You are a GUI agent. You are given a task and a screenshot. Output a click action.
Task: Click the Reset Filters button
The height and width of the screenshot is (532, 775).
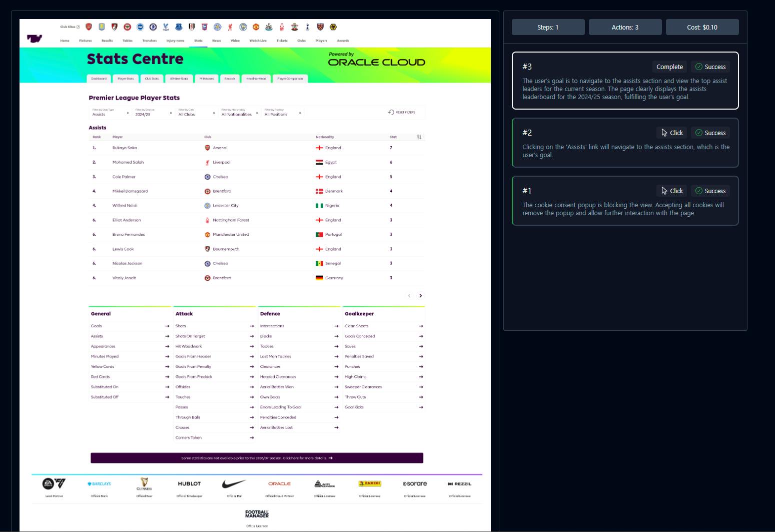tap(402, 112)
